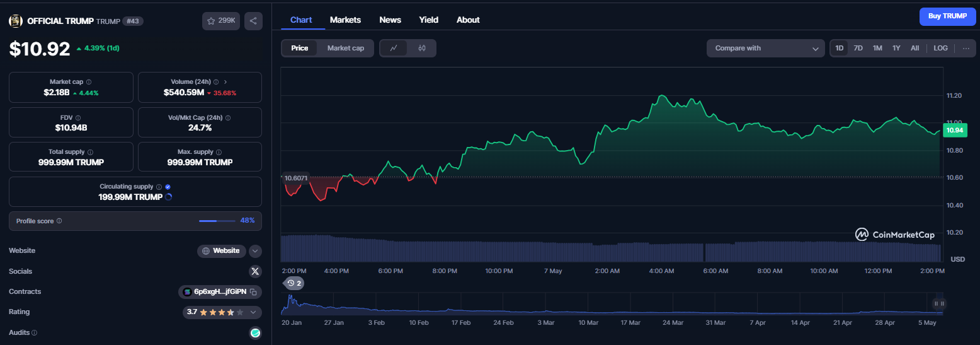Image resolution: width=980 pixels, height=345 pixels.
Task: Switch to the Yield tab
Action: tap(429, 20)
